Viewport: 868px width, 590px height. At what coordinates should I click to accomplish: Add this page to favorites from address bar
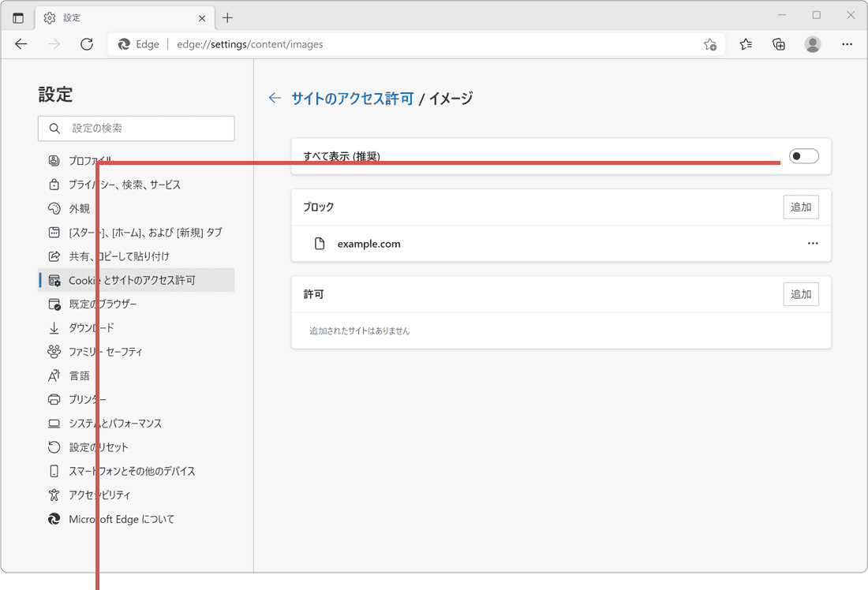click(709, 44)
